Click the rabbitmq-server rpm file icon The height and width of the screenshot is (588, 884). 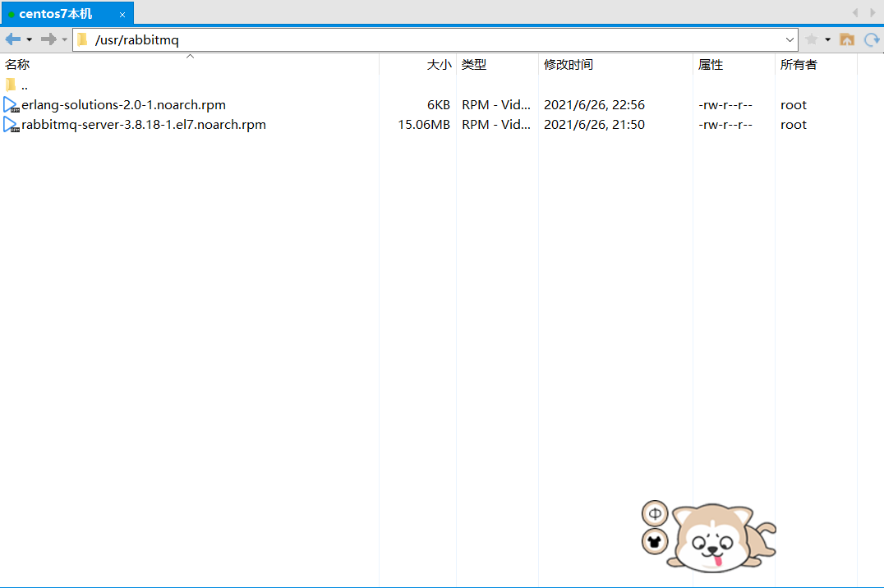point(10,124)
